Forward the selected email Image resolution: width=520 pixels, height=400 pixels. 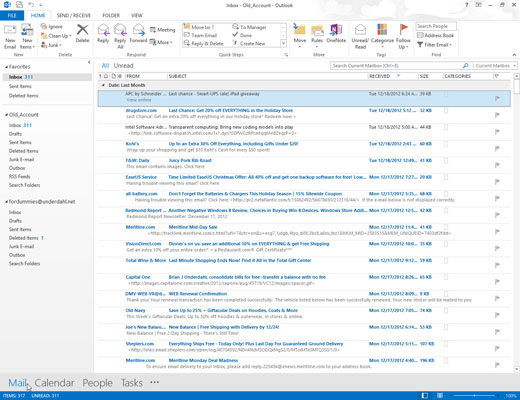click(x=138, y=33)
